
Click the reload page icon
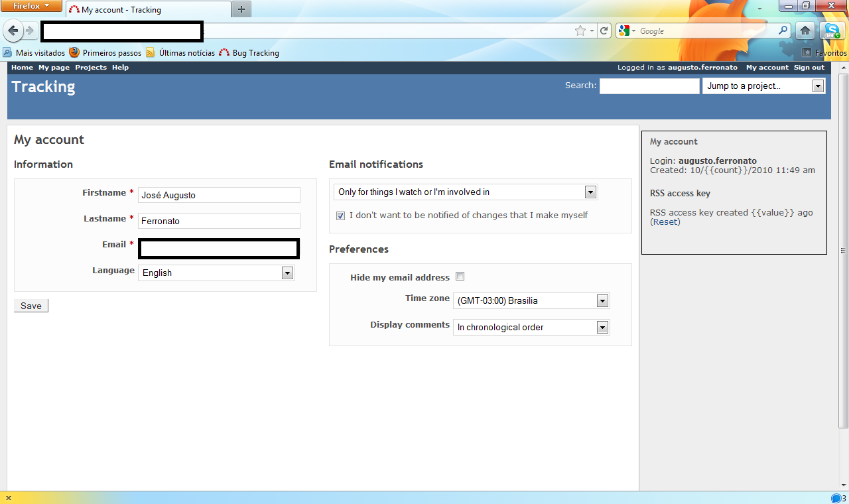click(x=604, y=31)
